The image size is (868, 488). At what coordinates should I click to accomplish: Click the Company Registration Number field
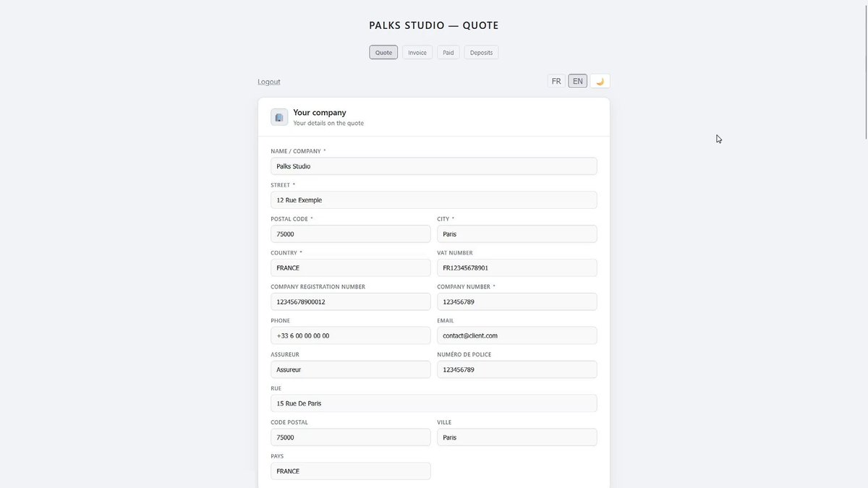351,301
